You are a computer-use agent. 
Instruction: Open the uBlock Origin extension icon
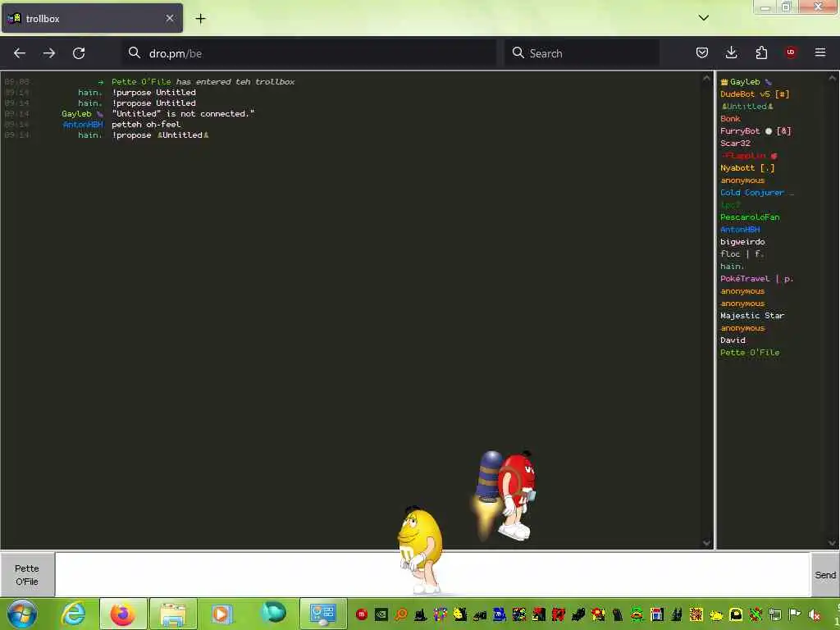[791, 52]
